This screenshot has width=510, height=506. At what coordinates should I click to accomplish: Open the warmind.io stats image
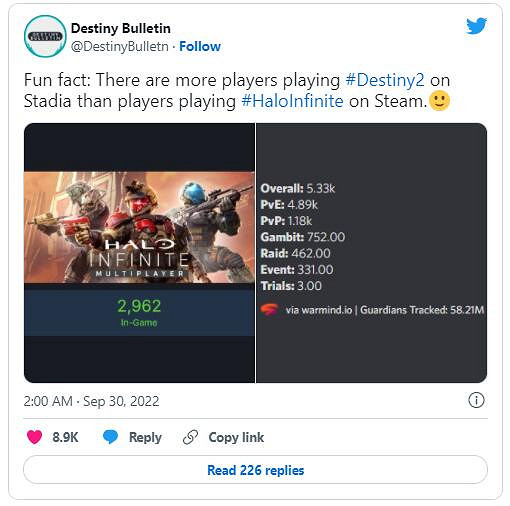point(371,253)
